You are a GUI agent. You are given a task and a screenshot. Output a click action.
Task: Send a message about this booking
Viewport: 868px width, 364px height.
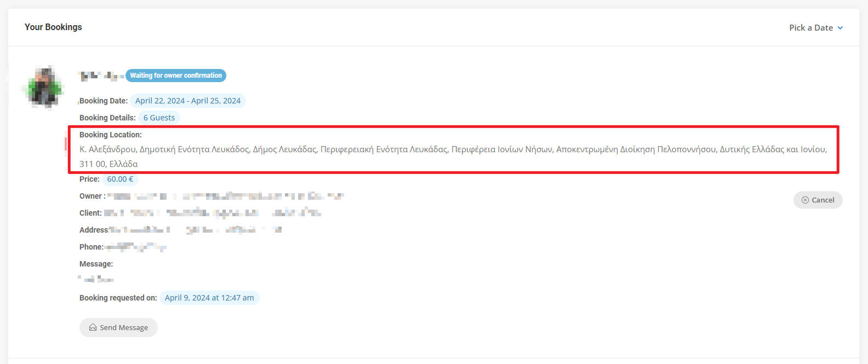click(x=118, y=327)
